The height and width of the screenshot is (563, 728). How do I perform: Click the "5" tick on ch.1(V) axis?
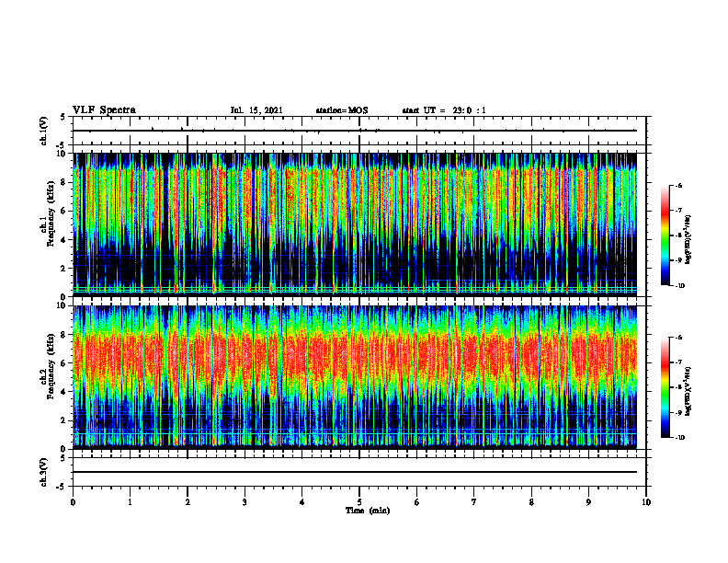tap(63, 117)
